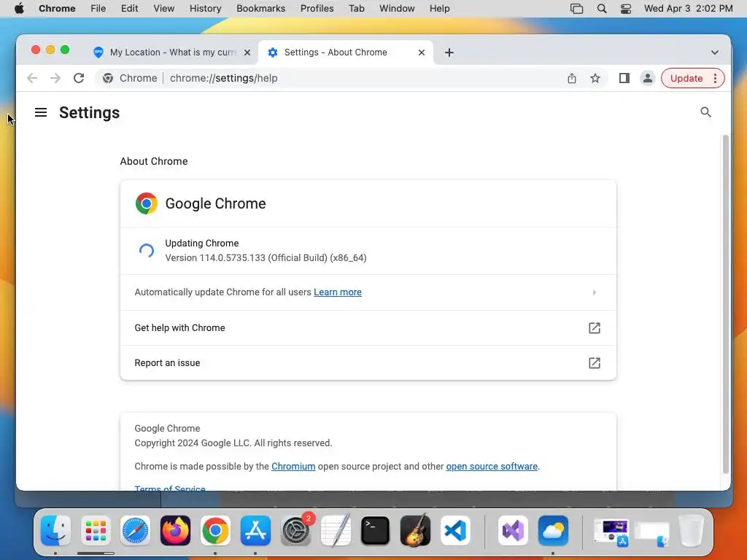
Task: Launch Firefox from the dock
Action: tap(175, 531)
